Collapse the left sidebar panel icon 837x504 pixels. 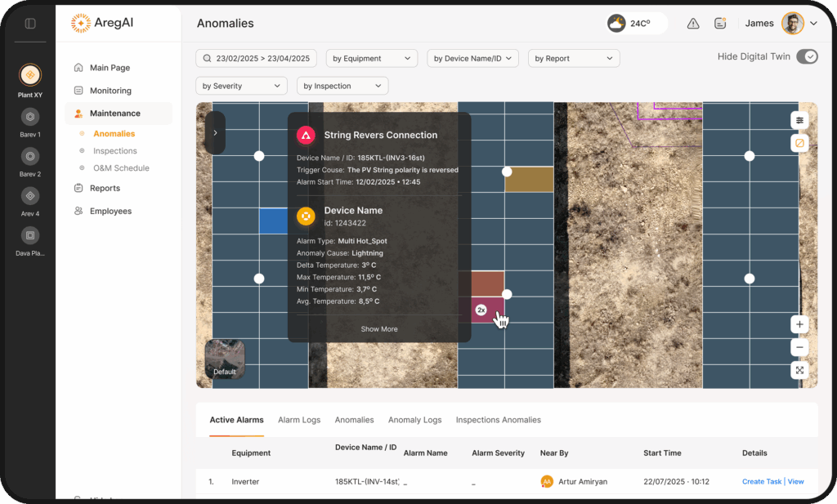tap(30, 24)
